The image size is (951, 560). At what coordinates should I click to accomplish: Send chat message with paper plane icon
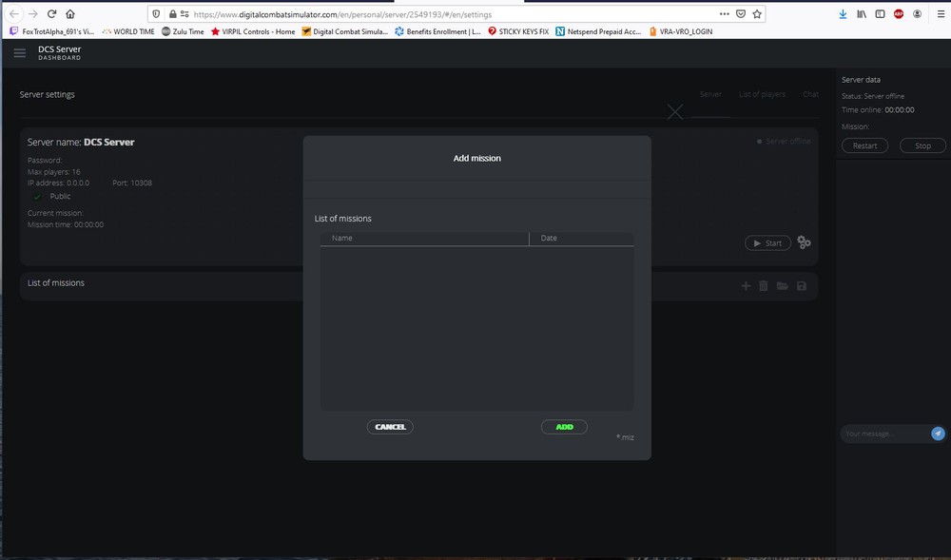tap(938, 434)
